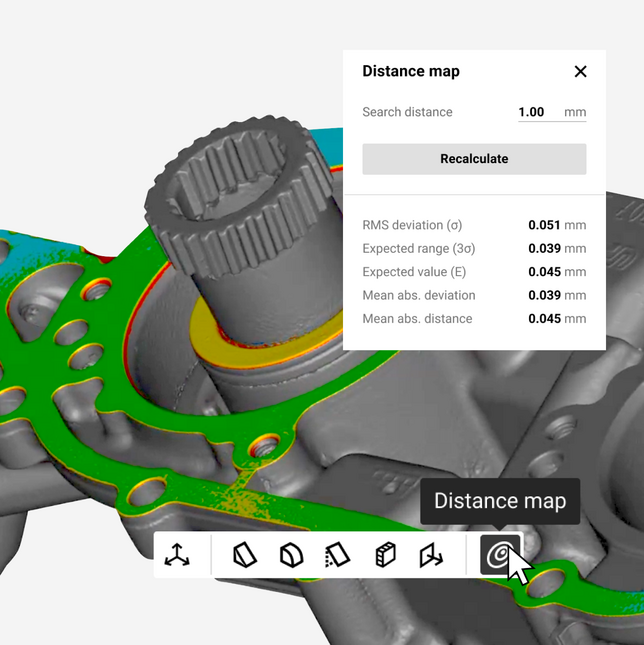Select the striped box slab tool icon

[x=386, y=555]
